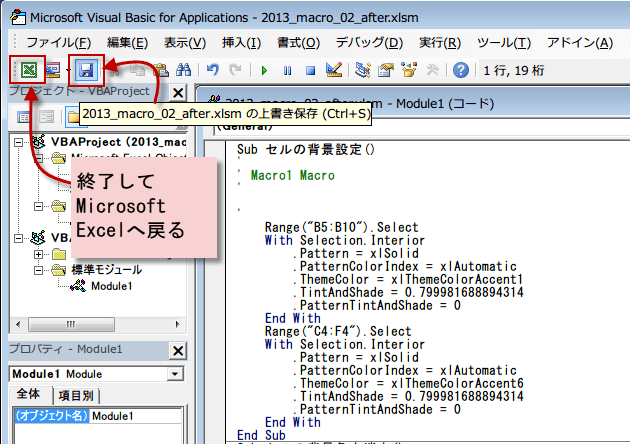The width and height of the screenshot is (630, 444).
Task: Open Find with the binoculars icon
Action: coord(184,70)
